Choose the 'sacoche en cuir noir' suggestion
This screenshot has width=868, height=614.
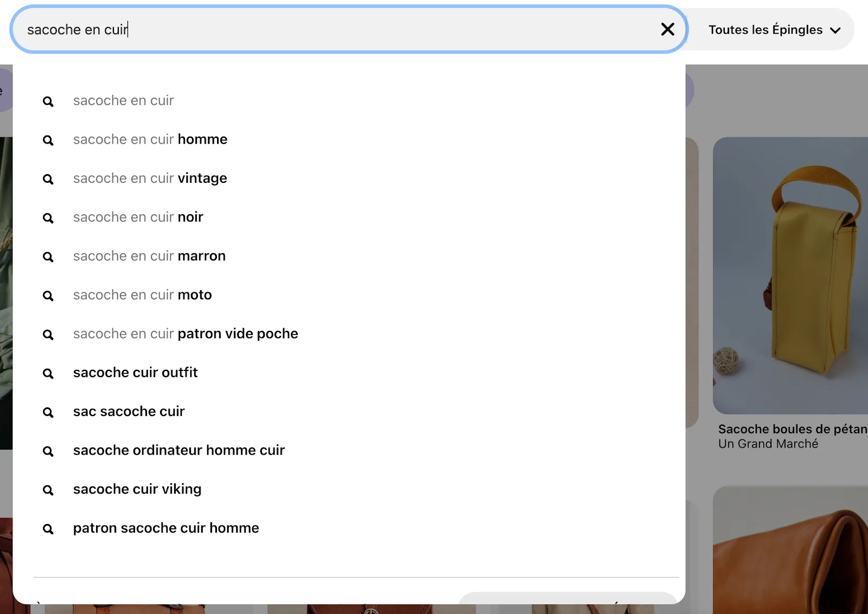coord(138,217)
